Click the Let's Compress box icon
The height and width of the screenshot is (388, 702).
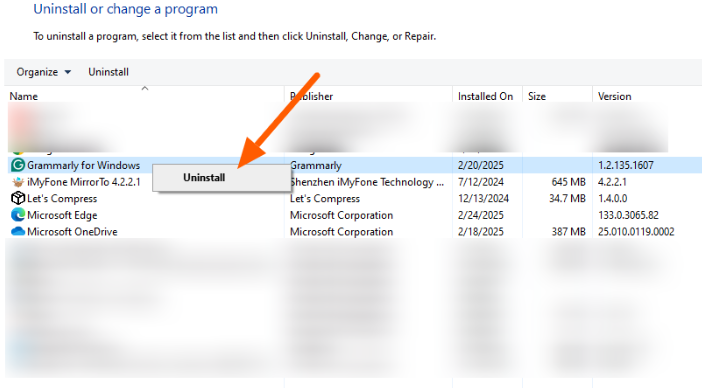pyautogui.click(x=18, y=198)
